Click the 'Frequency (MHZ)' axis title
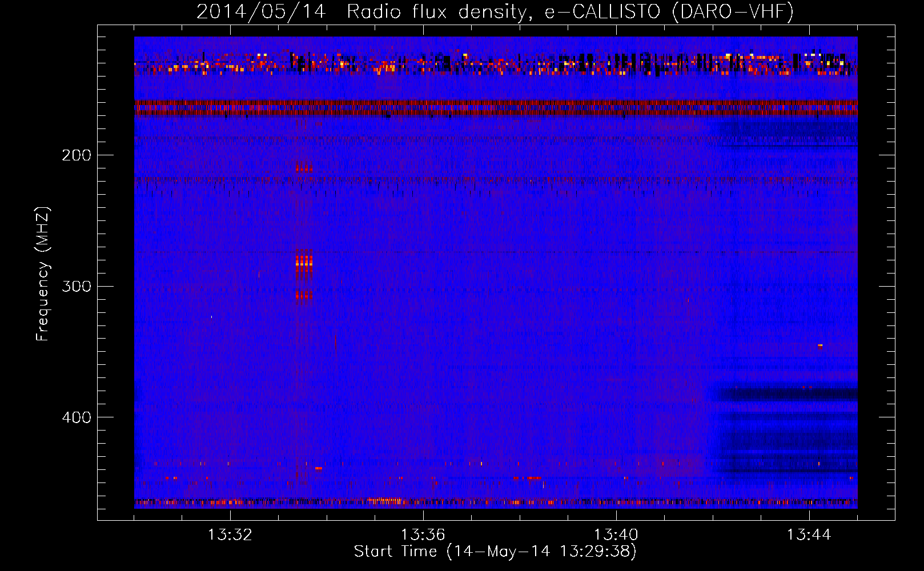 (x=43, y=274)
